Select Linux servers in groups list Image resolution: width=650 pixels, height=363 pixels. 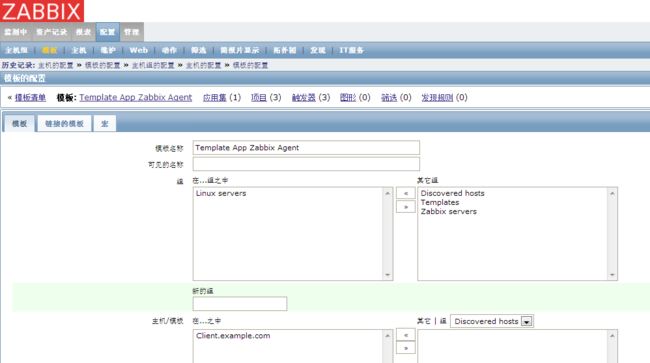(x=221, y=193)
